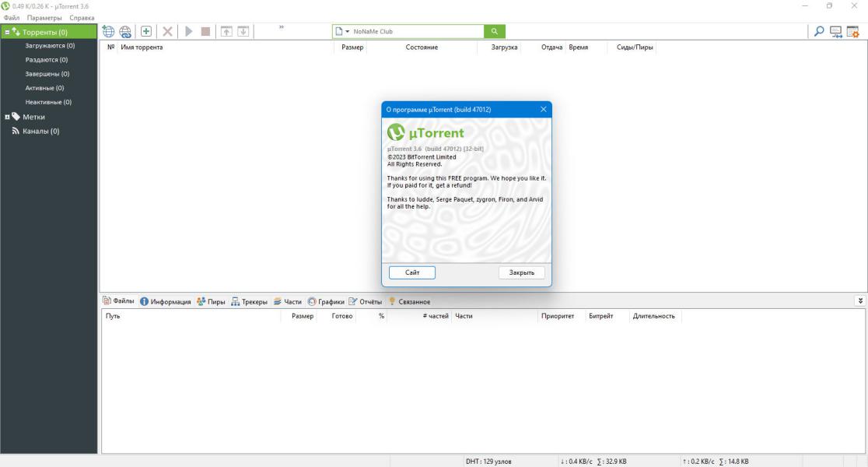Switch to the Части tab
This screenshot has width=868, height=467.
click(287, 301)
